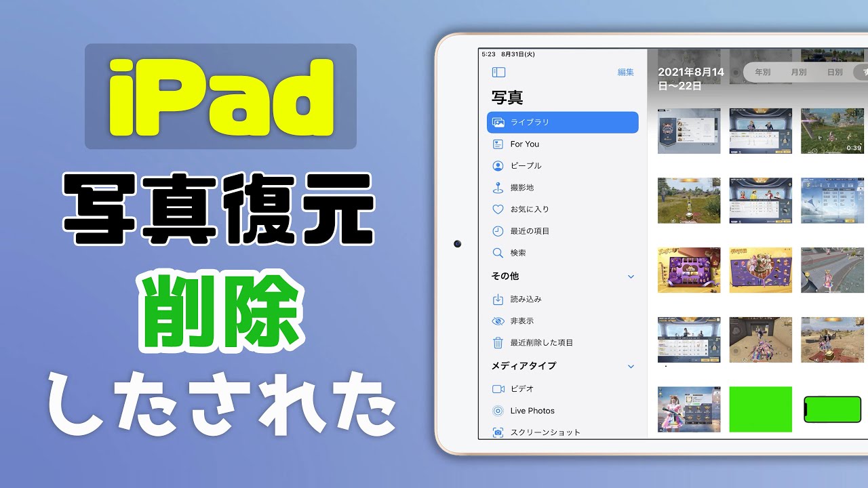Select the ピープル people icon
The image size is (868, 488).
(x=498, y=165)
